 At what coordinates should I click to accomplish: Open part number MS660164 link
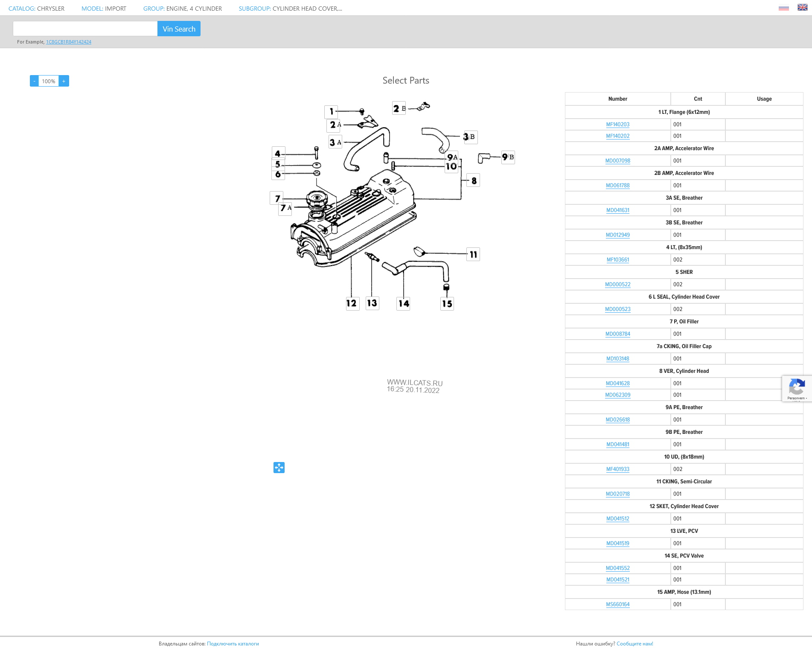617,604
